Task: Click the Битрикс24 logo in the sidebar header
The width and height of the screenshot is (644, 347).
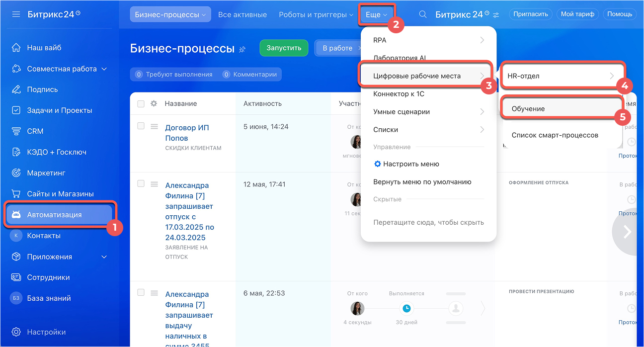Action: pos(53,14)
